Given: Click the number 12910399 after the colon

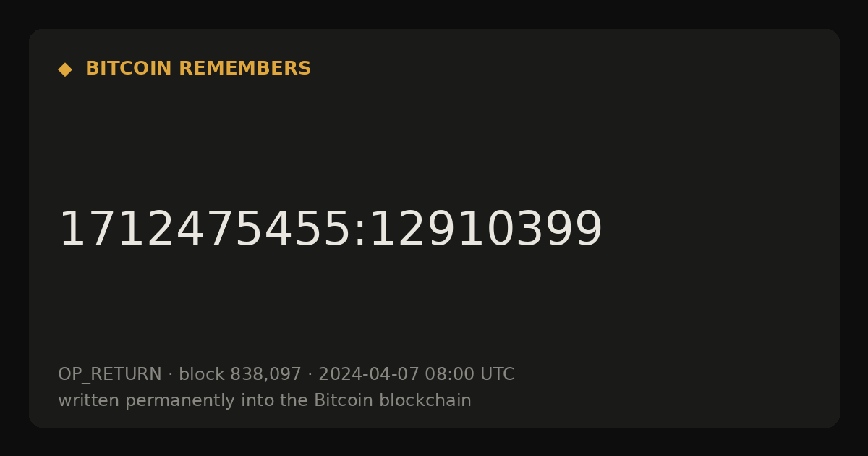Looking at the screenshot, I should pyautogui.click(x=485, y=230).
